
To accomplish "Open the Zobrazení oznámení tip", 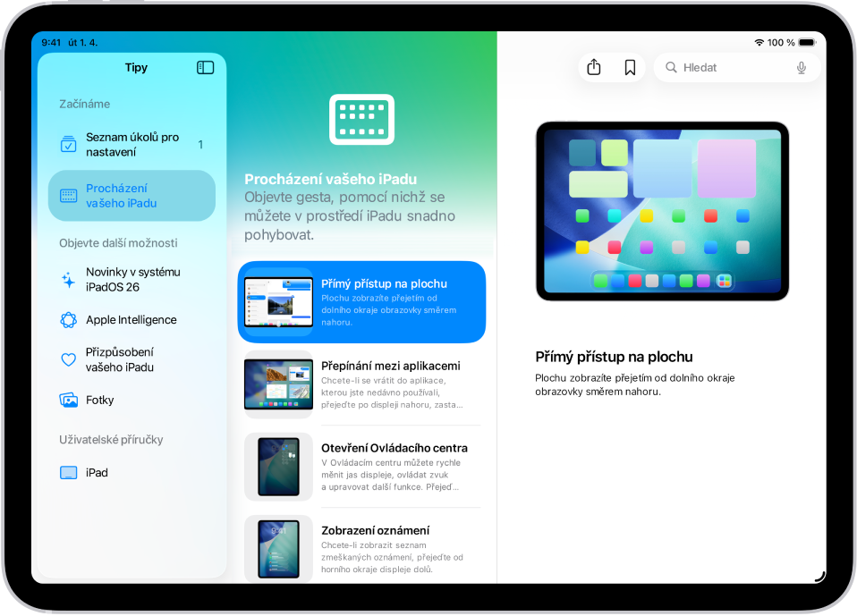I will point(361,549).
